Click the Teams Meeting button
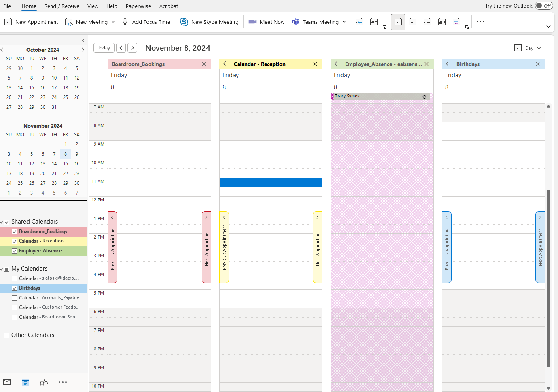 coord(315,22)
